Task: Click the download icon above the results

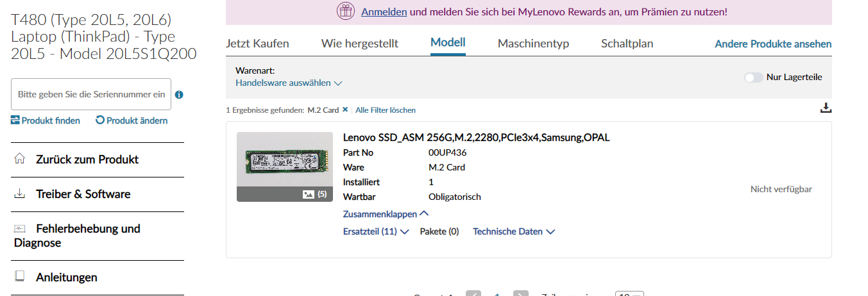Action: 826,108
